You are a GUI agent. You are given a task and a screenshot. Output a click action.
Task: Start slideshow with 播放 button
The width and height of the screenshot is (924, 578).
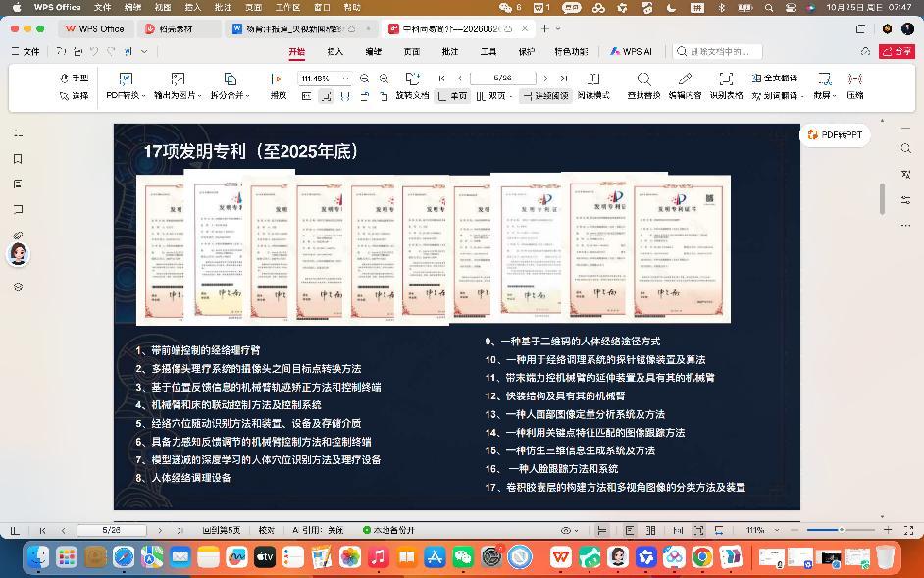pos(278,86)
